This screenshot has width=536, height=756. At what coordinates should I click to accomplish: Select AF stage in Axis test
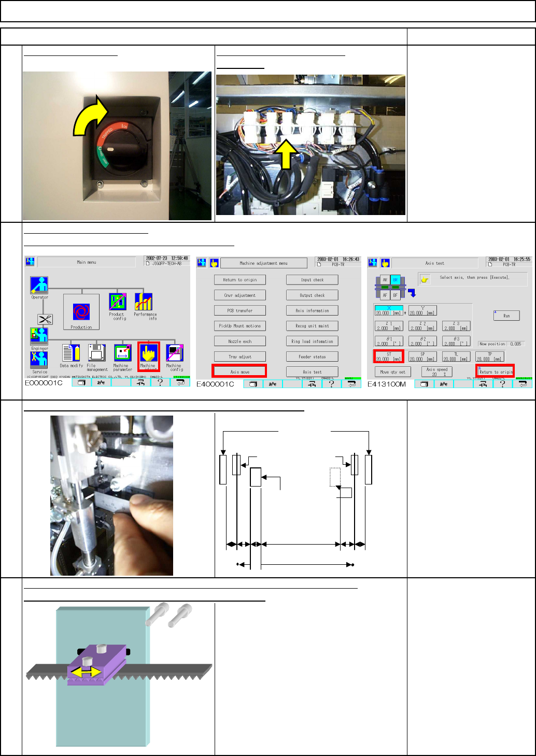(385, 295)
